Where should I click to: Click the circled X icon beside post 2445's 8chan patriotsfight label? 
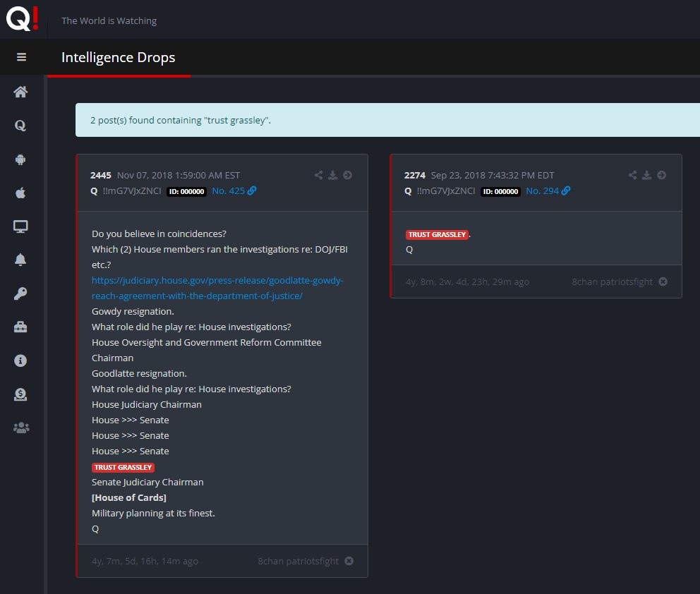[x=349, y=561]
